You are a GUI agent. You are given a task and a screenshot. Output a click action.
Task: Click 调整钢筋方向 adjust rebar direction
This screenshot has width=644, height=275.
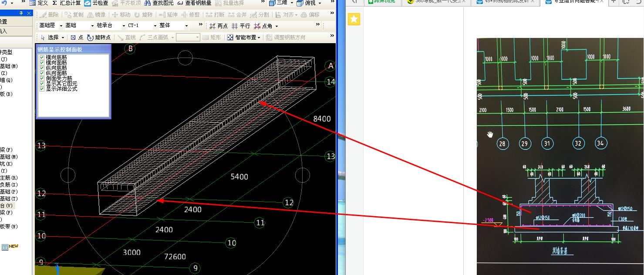(x=286, y=37)
